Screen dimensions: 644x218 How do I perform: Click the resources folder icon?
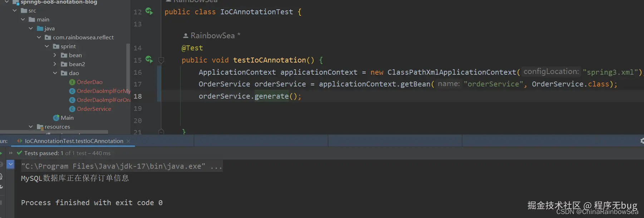click(x=40, y=127)
